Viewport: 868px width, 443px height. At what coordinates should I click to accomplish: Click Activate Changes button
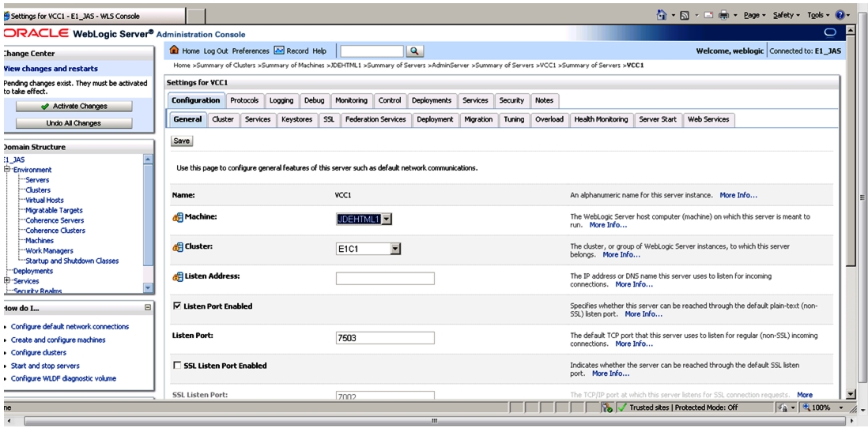point(74,106)
